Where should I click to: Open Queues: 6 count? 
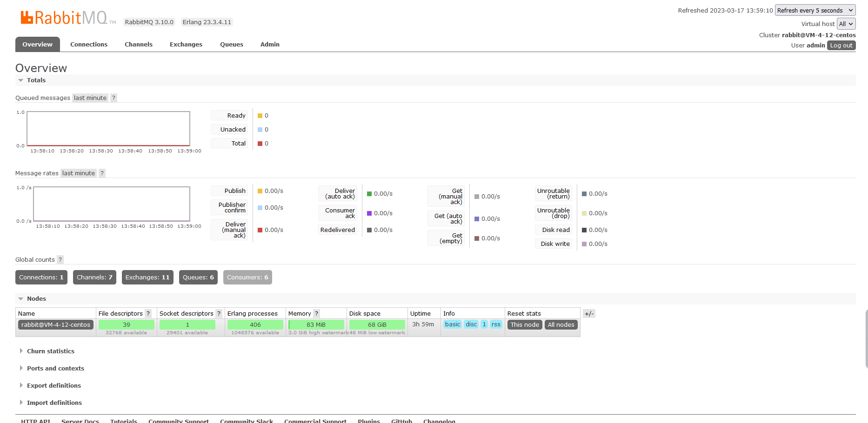[198, 277]
